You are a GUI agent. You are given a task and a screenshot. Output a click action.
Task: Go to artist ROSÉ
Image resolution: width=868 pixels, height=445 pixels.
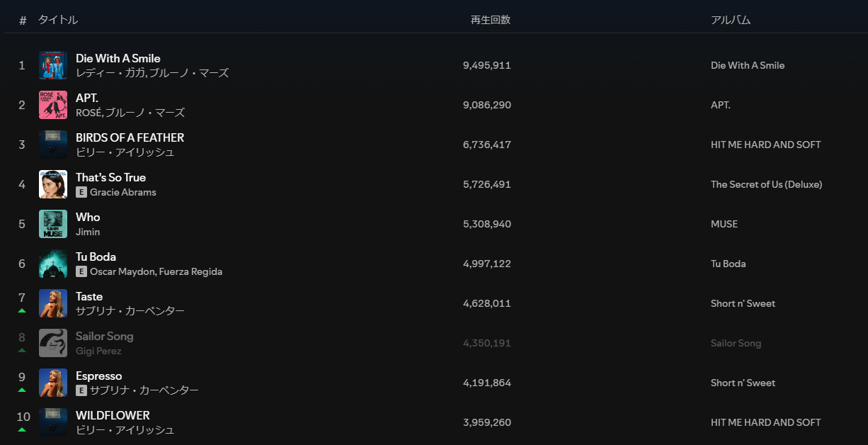pyautogui.click(x=88, y=113)
